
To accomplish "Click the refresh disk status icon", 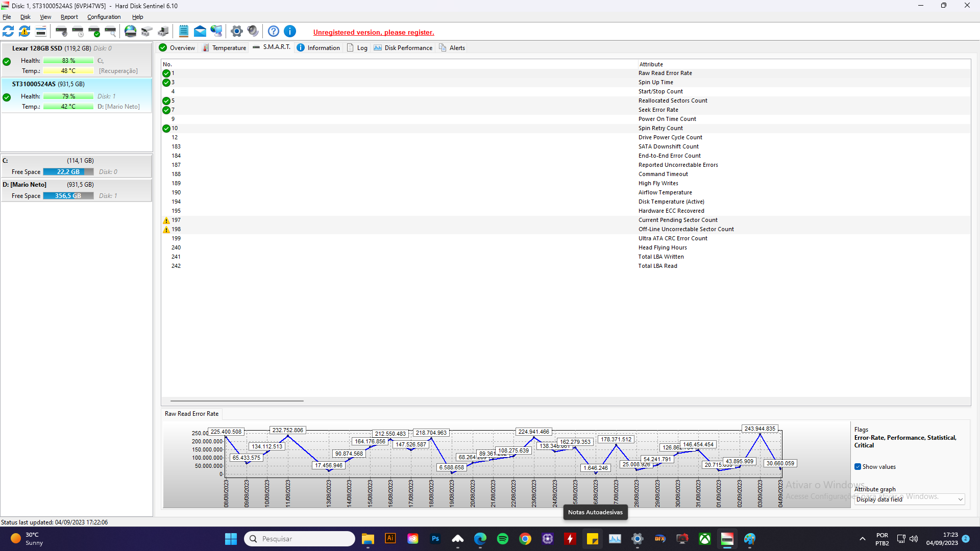I will [8, 32].
